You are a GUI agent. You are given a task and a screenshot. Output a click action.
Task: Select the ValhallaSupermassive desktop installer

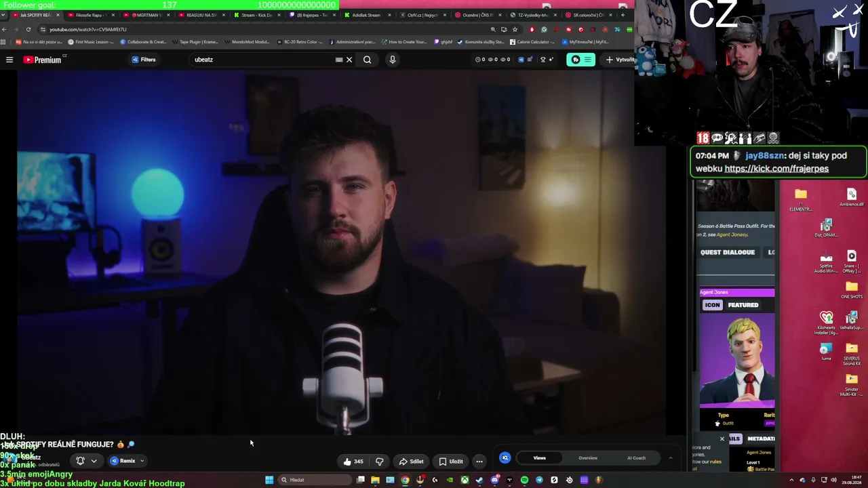point(852,321)
